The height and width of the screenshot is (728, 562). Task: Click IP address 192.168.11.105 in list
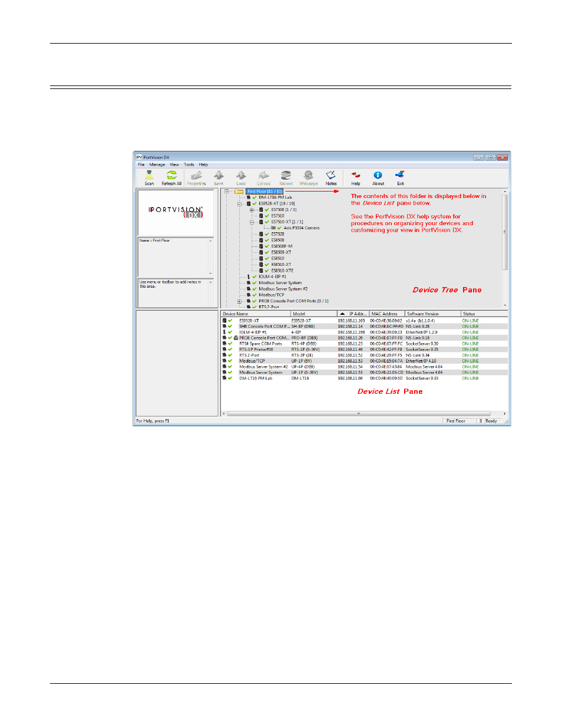coord(351,321)
